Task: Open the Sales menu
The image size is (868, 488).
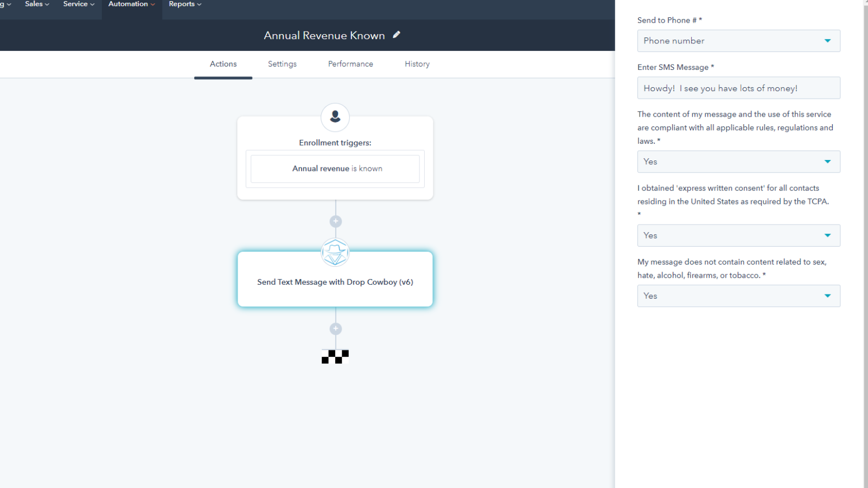Action: [x=37, y=4]
